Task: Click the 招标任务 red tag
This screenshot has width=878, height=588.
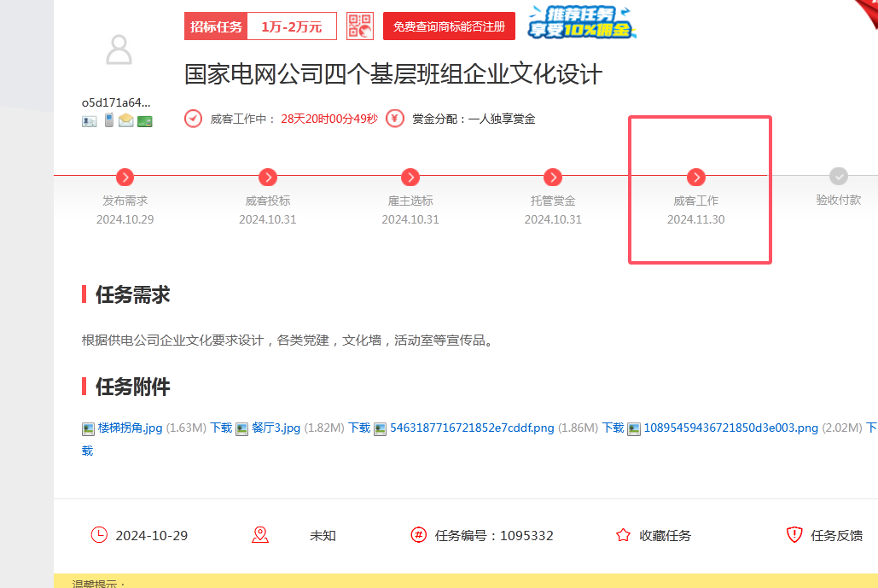Action: click(216, 26)
